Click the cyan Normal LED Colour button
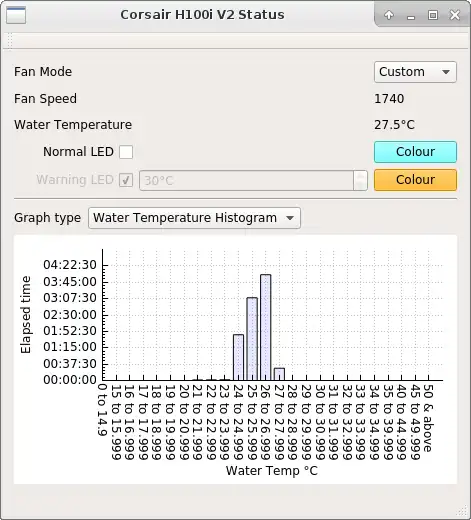The height and width of the screenshot is (520, 471). 415,152
